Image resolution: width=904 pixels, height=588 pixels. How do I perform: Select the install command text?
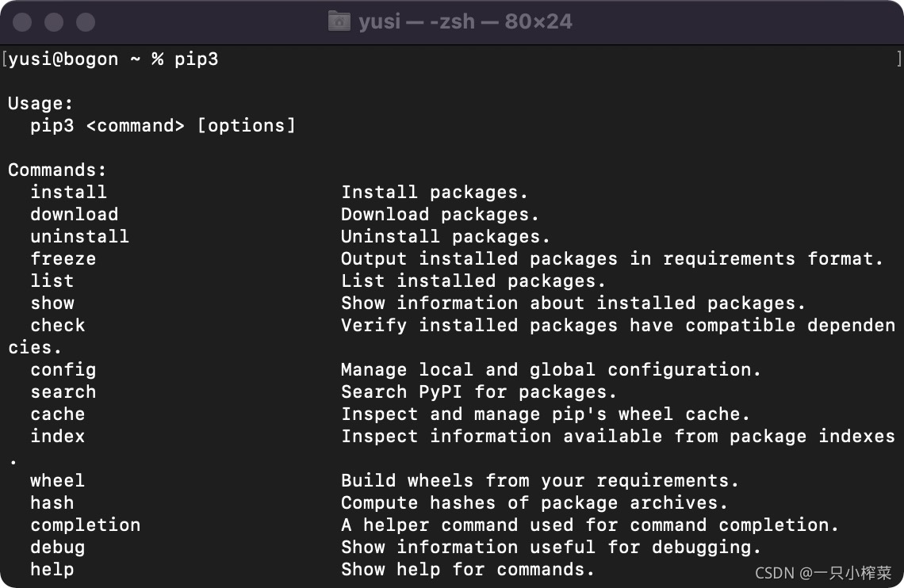tap(68, 192)
